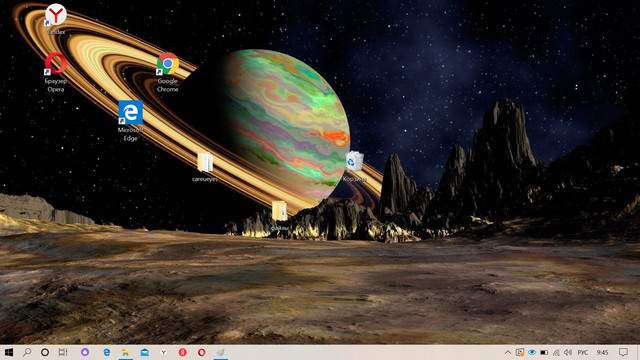The height and width of the screenshot is (360, 640).
Task: Open the Wi-Fi network tray icon
Action: click(x=556, y=352)
